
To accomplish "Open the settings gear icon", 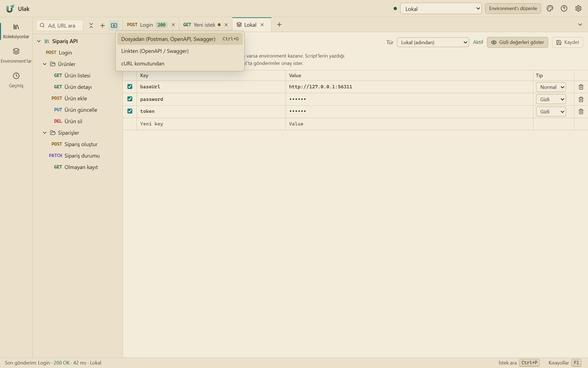I will (578, 8).
